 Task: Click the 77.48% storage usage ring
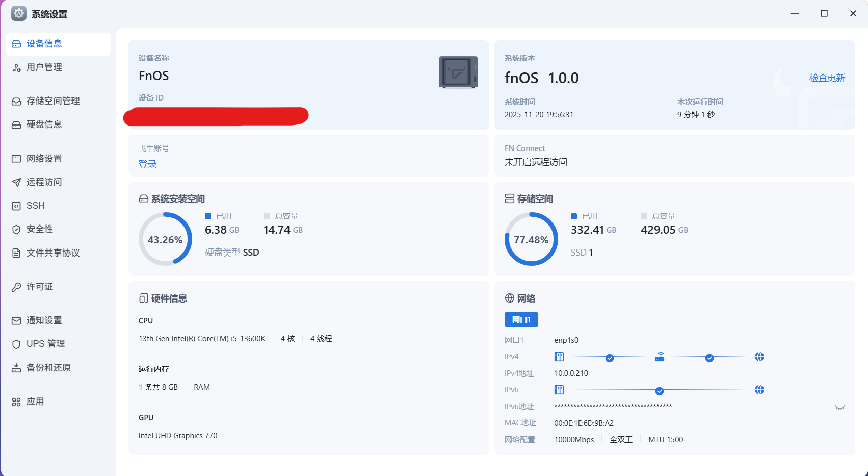[531, 239]
